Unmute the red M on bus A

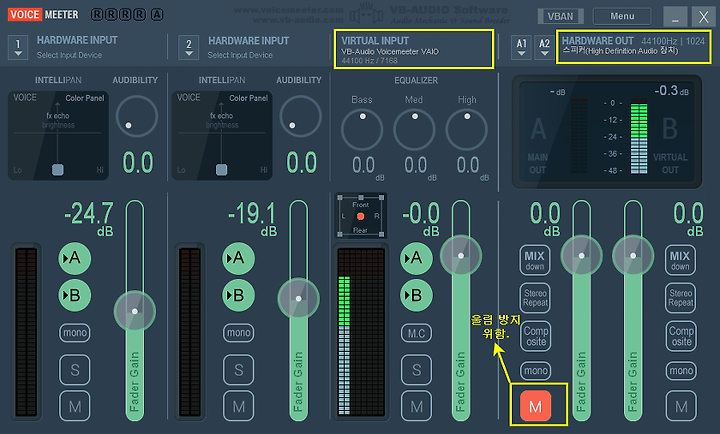pos(535,406)
